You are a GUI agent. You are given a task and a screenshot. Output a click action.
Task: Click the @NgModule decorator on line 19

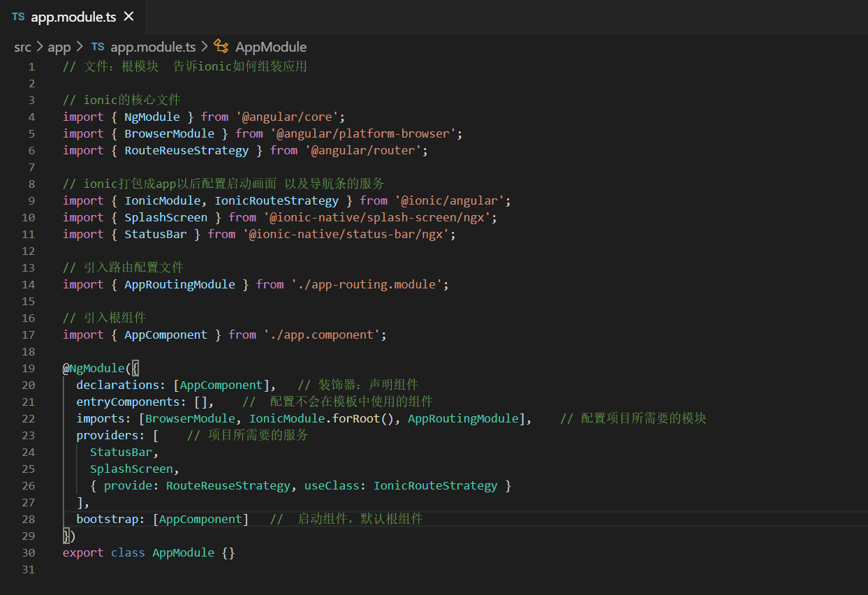click(94, 368)
